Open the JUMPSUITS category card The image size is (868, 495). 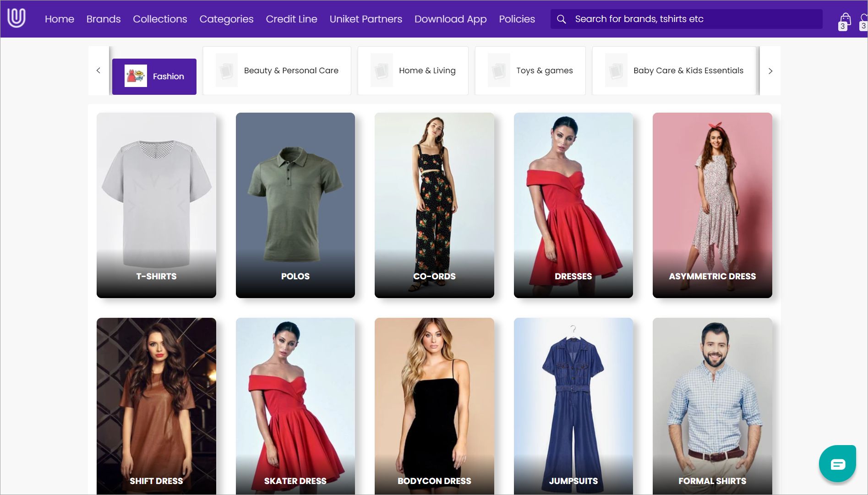[573, 406]
